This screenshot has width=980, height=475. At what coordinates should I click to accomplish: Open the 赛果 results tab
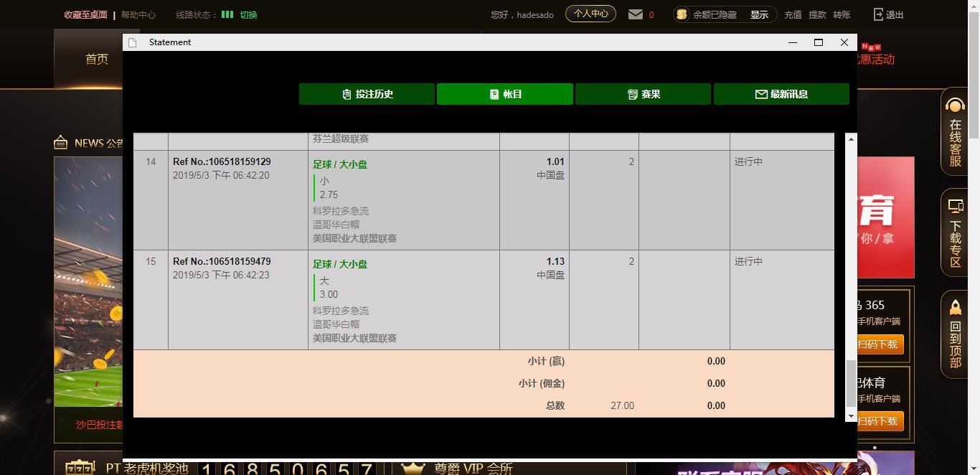coord(643,94)
